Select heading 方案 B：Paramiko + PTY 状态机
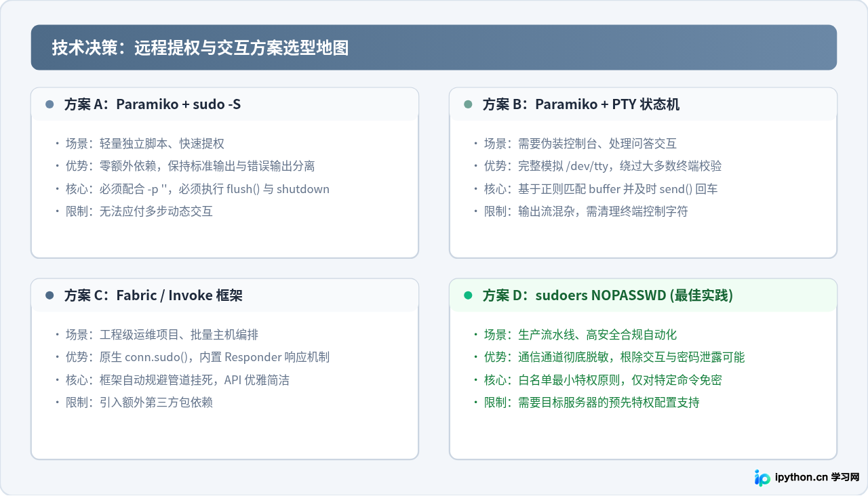Image resolution: width=868 pixels, height=496 pixels. click(x=581, y=104)
